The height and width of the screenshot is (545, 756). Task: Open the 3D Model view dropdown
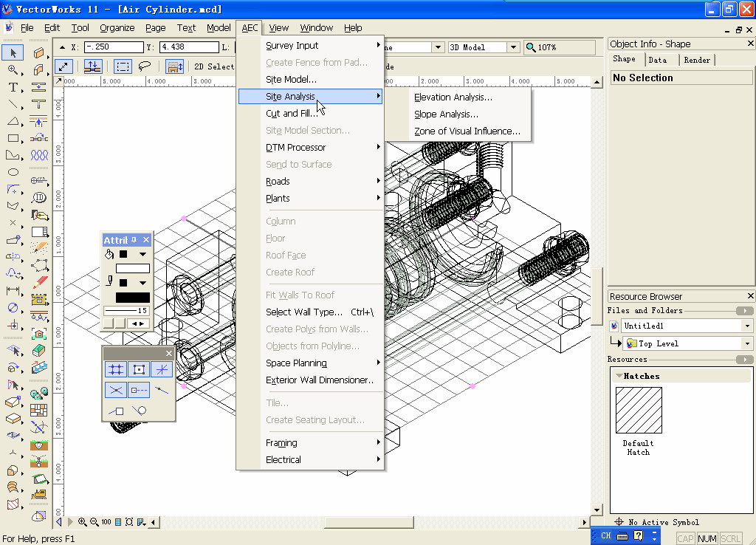[x=514, y=47]
